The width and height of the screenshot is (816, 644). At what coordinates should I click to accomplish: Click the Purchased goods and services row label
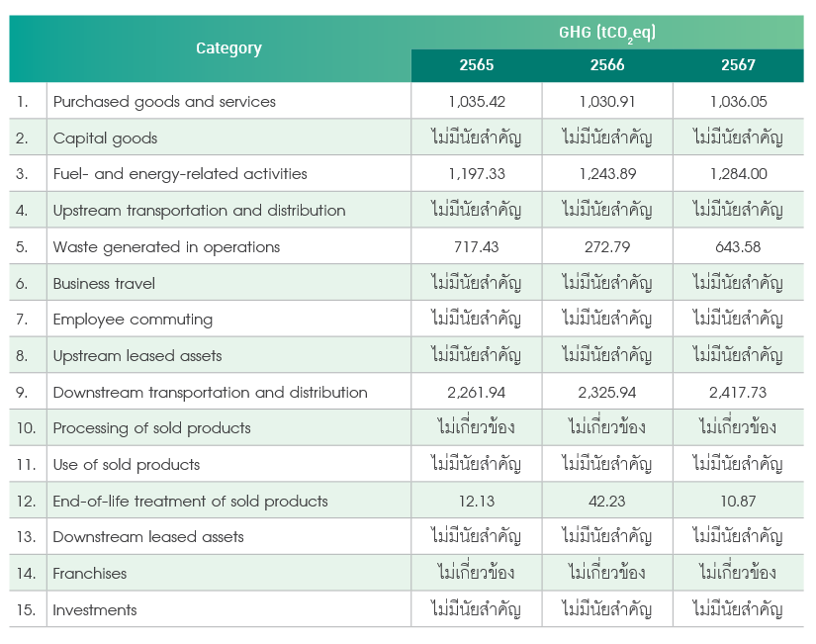point(164,101)
